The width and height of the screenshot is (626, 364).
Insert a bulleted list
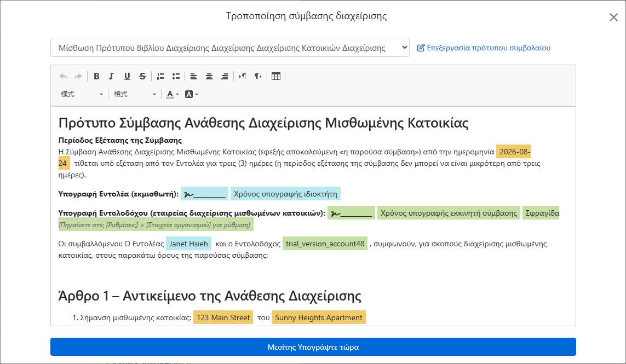(x=176, y=76)
